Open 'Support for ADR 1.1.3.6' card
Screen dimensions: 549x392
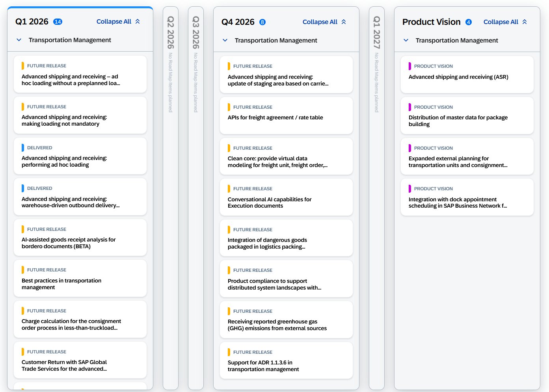coord(286,360)
